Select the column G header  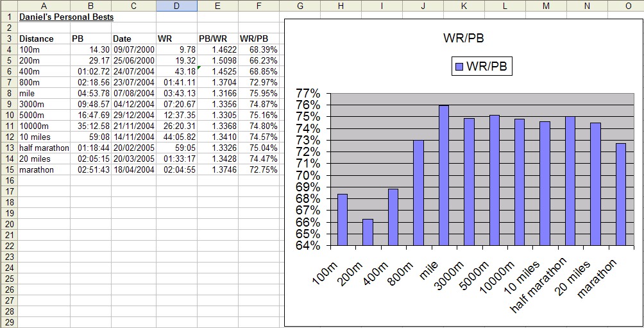[x=300, y=6]
